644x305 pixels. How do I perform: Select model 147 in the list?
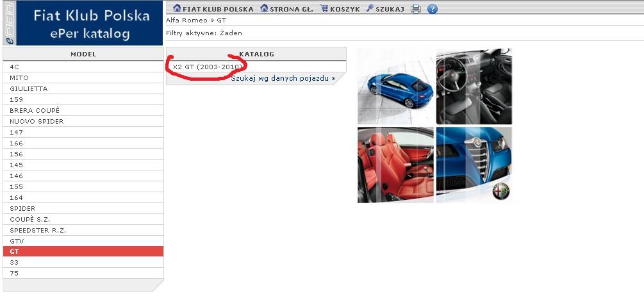click(83, 132)
